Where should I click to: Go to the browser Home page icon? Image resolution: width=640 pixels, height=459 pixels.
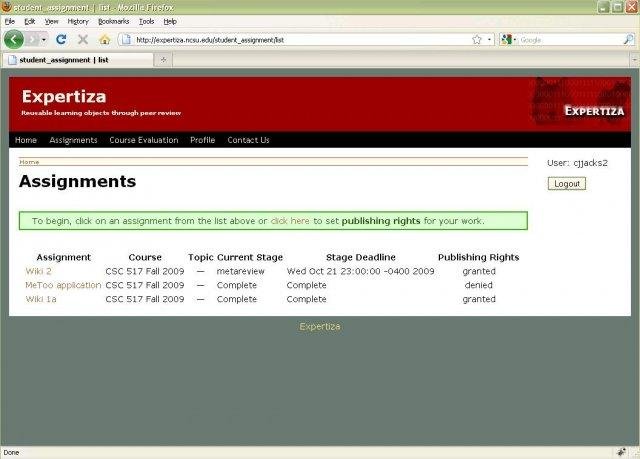tap(104, 40)
